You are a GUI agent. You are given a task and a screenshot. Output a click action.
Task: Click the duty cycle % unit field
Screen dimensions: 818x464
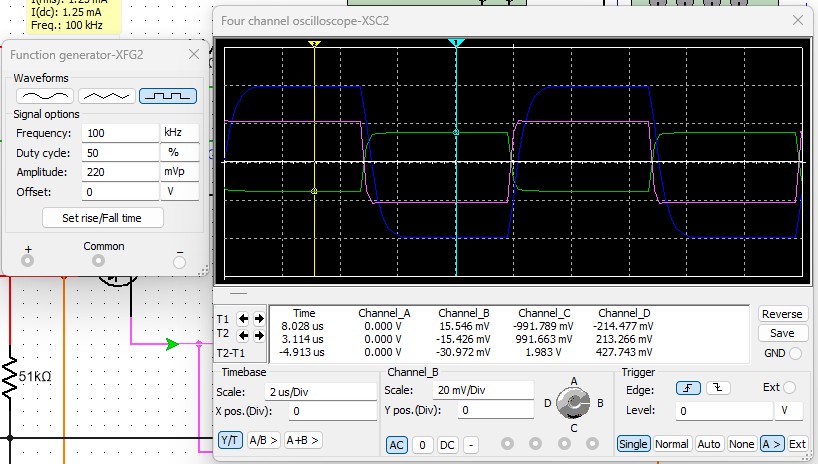point(179,152)
